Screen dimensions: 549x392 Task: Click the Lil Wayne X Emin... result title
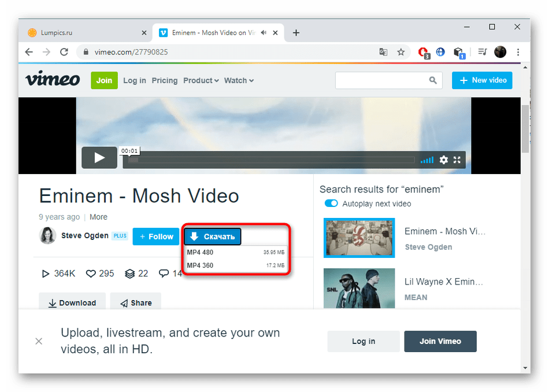[444, 282]
